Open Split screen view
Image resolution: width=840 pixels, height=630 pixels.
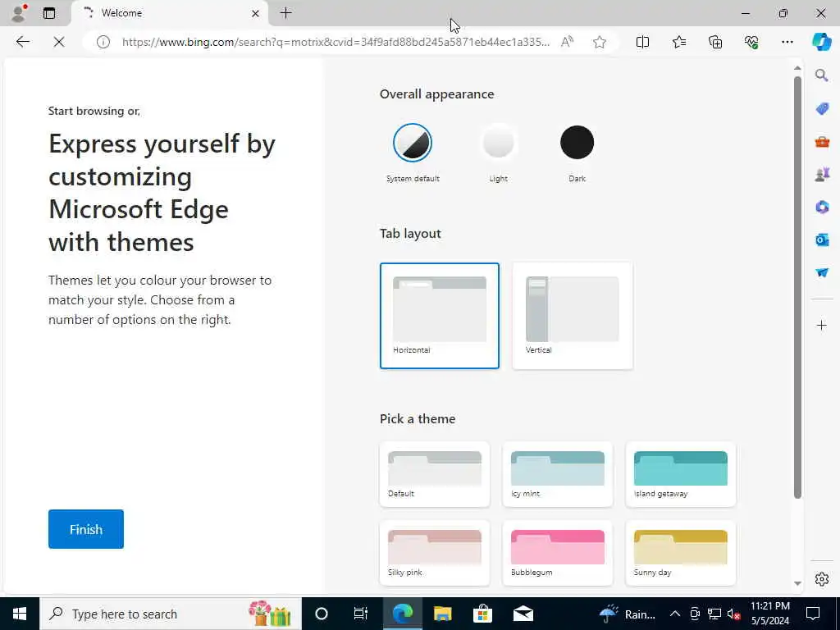pyautogui.click(x=642, y=42)
